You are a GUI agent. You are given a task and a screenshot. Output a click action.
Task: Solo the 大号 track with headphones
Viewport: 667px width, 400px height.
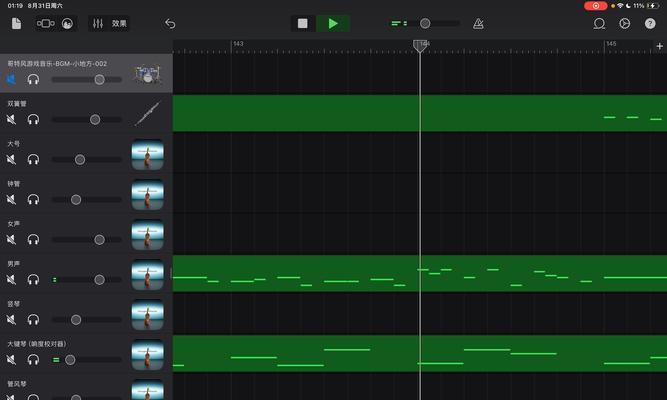click(33, 159)
